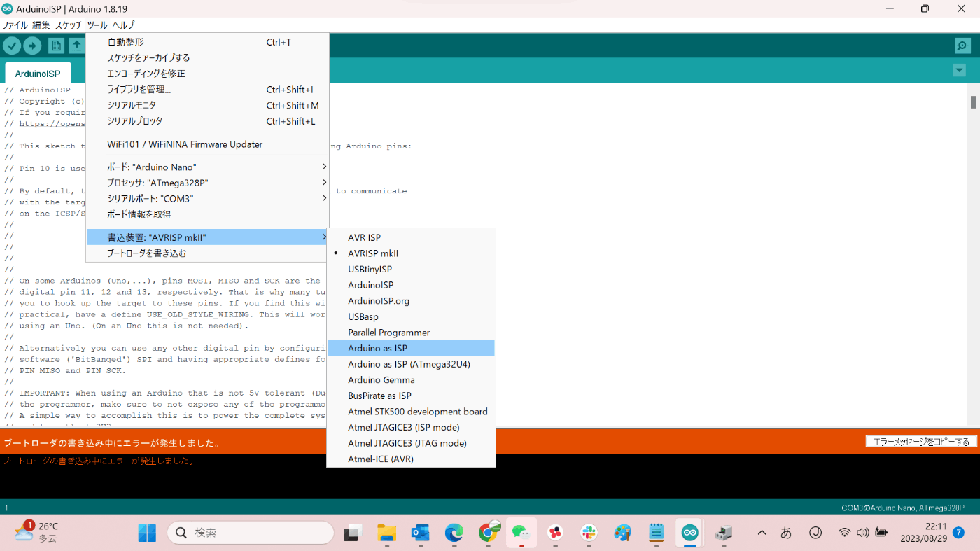Select USBtinyISP programmer

[411, 269]
